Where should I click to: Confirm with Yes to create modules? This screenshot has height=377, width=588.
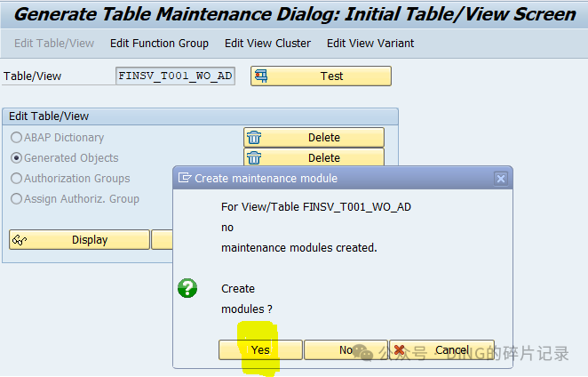pos(260,350)
